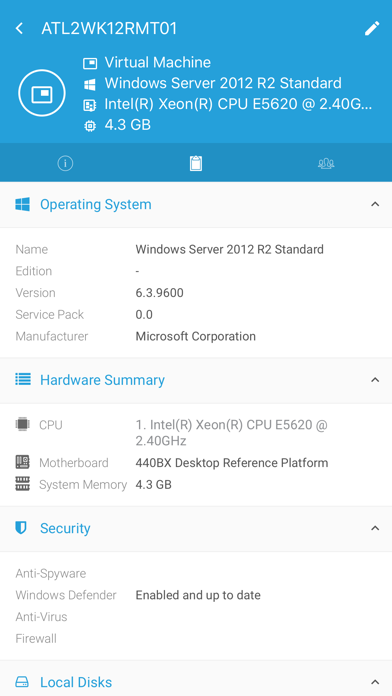Tap System Memory value 4.3 GB
Image resolution: width=392 pixels, height=696 pixels.
pyautogui.click(x=154, y=485)
